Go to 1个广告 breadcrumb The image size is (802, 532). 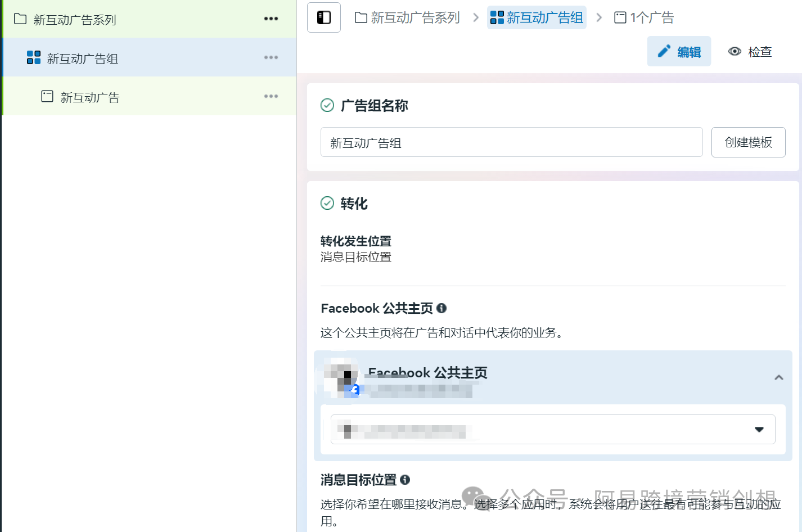click(644, 17)
